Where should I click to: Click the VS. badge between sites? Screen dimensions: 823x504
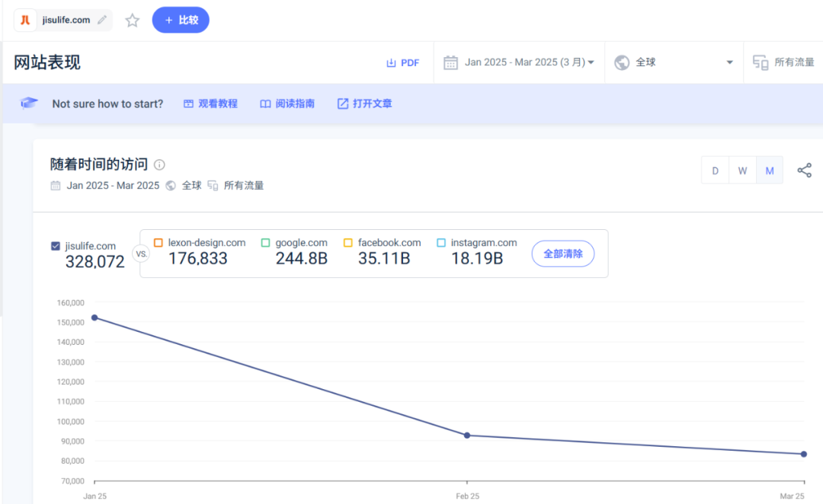[141, 254]
